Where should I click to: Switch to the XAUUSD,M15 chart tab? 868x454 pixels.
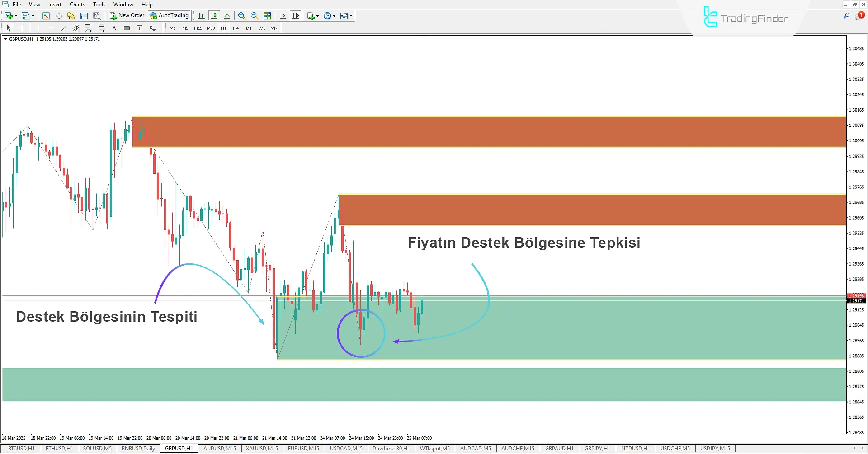click(261, 448)
